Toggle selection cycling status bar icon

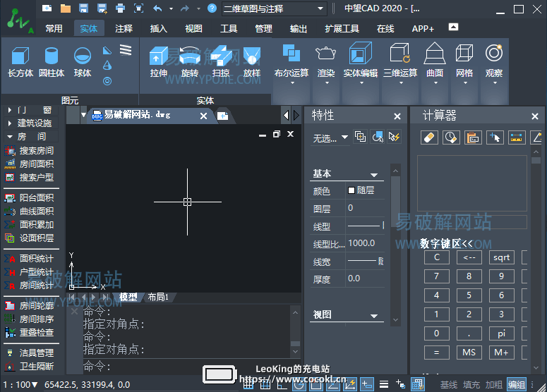(400, 384)
